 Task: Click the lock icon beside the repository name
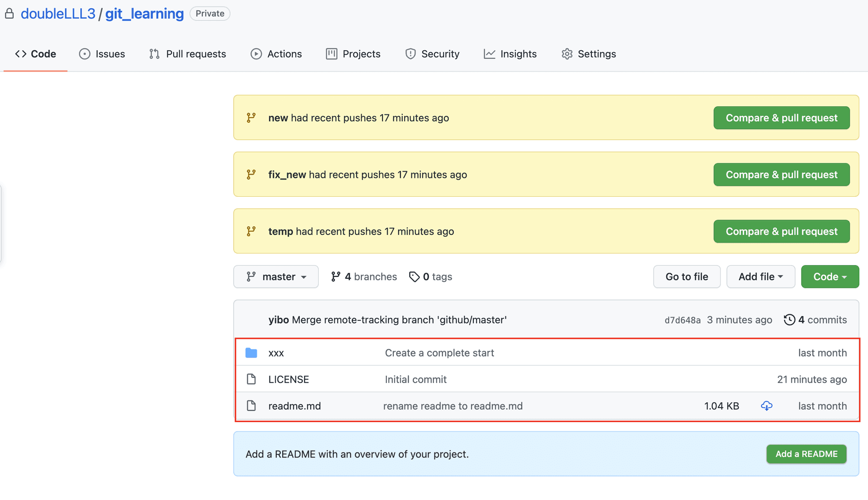click(9, 14)
